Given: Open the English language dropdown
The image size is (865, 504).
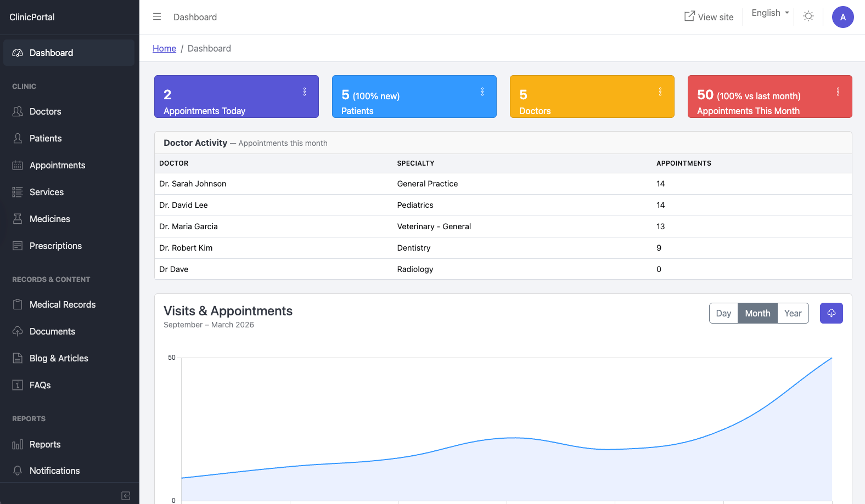Looking at the screenshot, I should (769, 13).
